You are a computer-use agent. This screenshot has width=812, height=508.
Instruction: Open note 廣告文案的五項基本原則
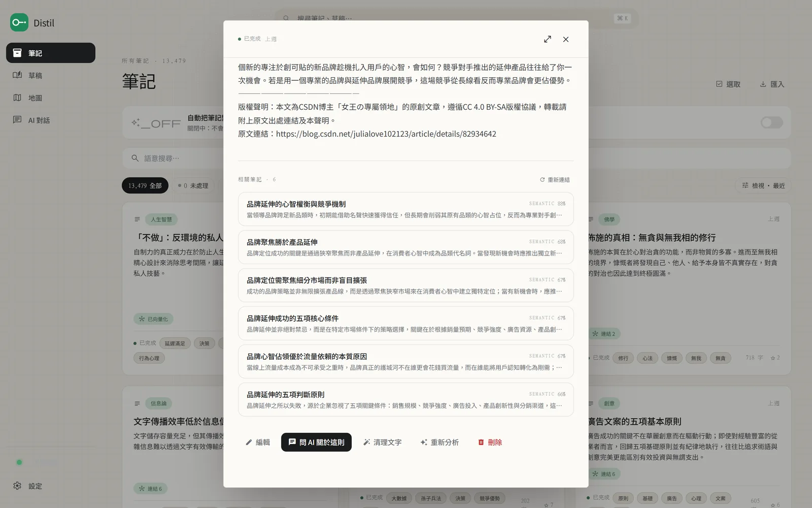634,422
